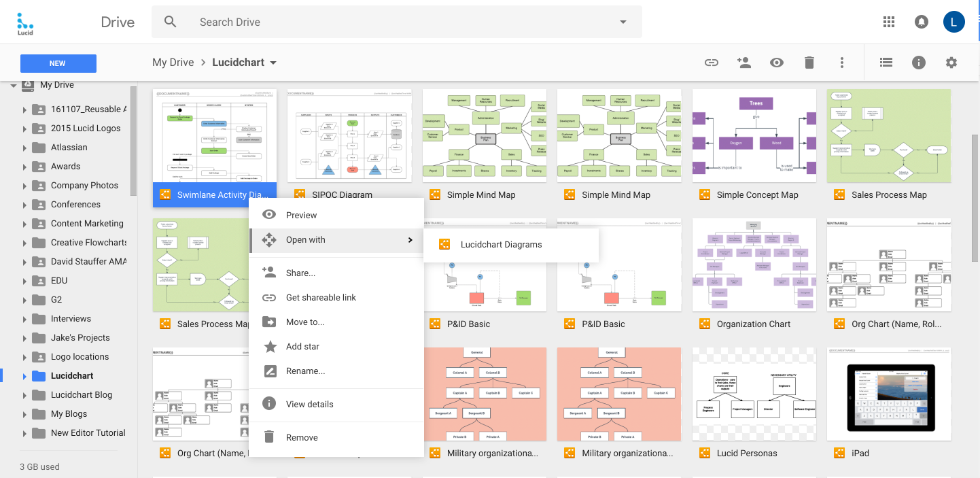Click the notifications bell icon
This screenshot has width=980, height=478.
click(921, 21)
